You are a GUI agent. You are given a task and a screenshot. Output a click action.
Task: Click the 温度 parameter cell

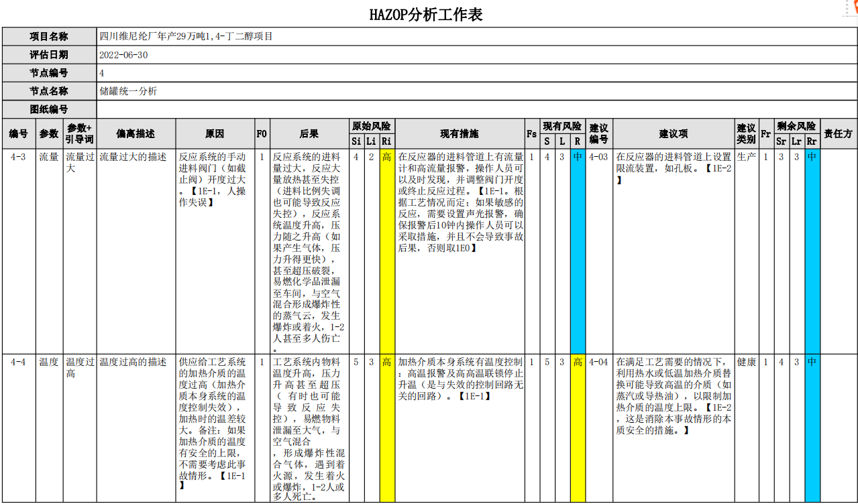pos(49,428)
